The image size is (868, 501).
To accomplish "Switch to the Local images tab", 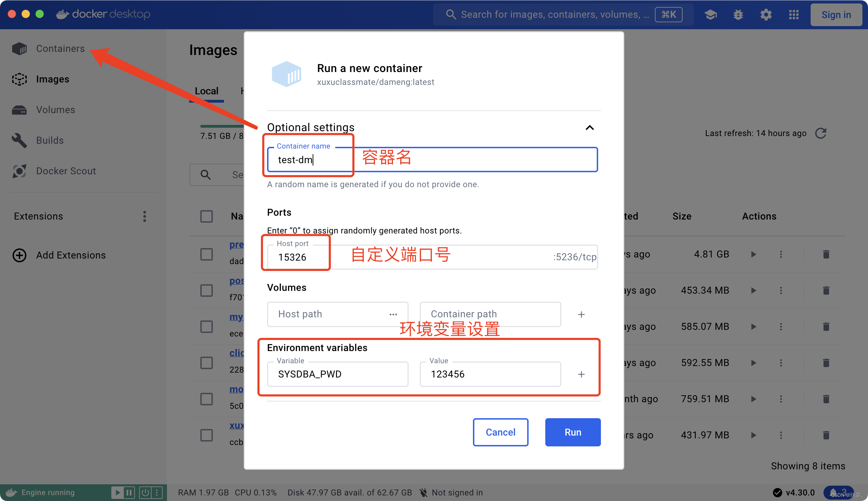I will point(207,91).
